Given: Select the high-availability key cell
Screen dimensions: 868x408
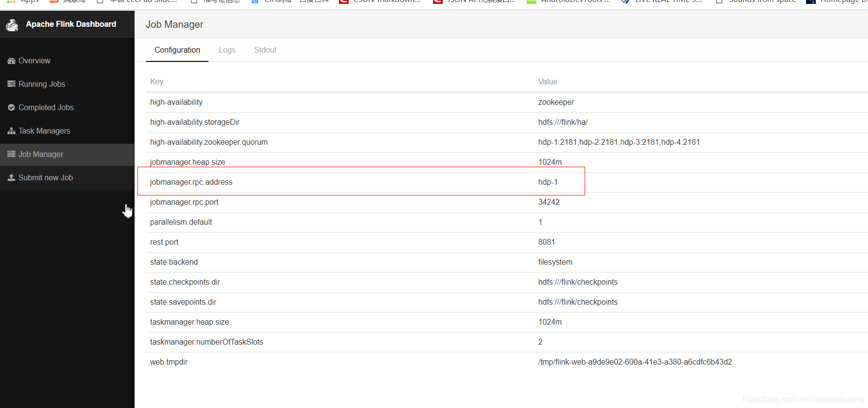Looking at the screenshot, I should tap(177, 102).
